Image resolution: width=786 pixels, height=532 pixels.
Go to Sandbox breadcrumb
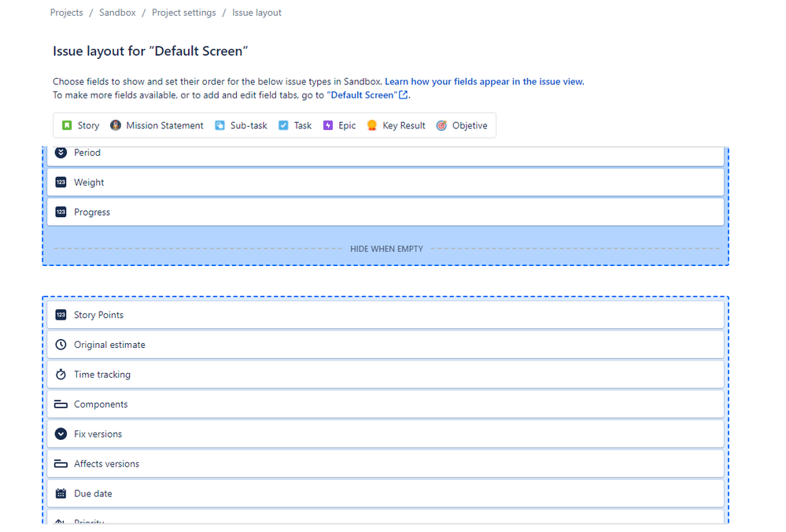pyautogui.click(x=117, y=13)
